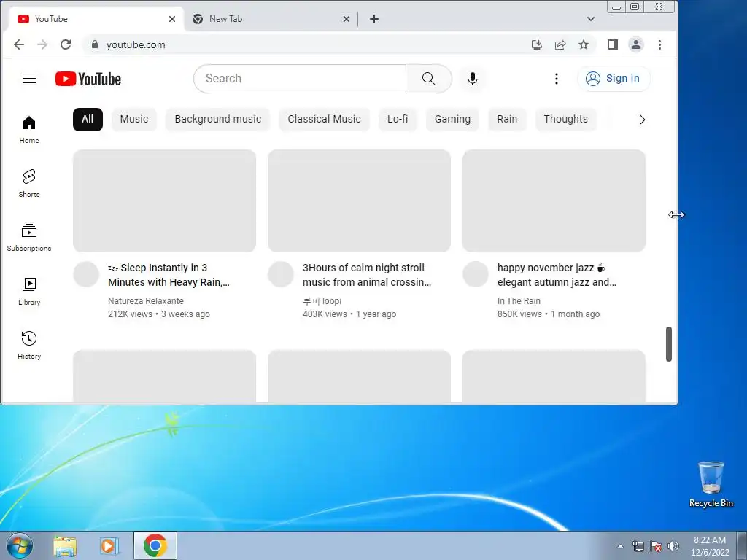Bookmark this tab with star icon
This screenshot has width=747, height=560.
pos(584,44)
